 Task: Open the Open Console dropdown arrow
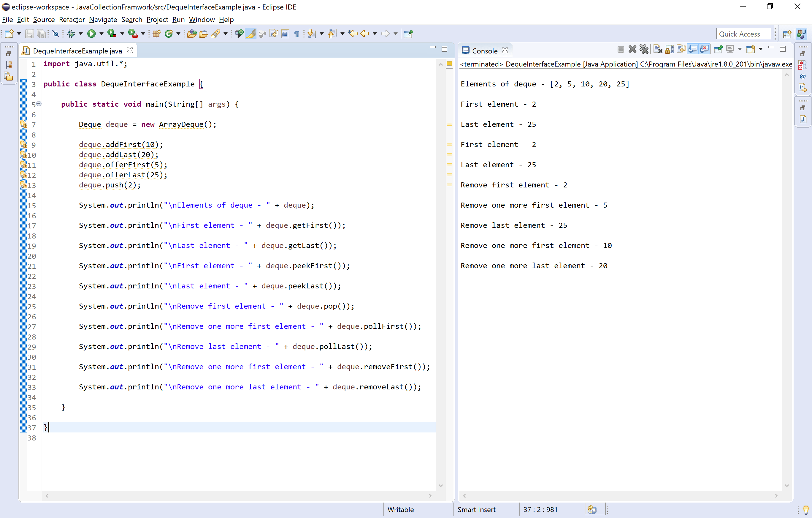(760, 50)
